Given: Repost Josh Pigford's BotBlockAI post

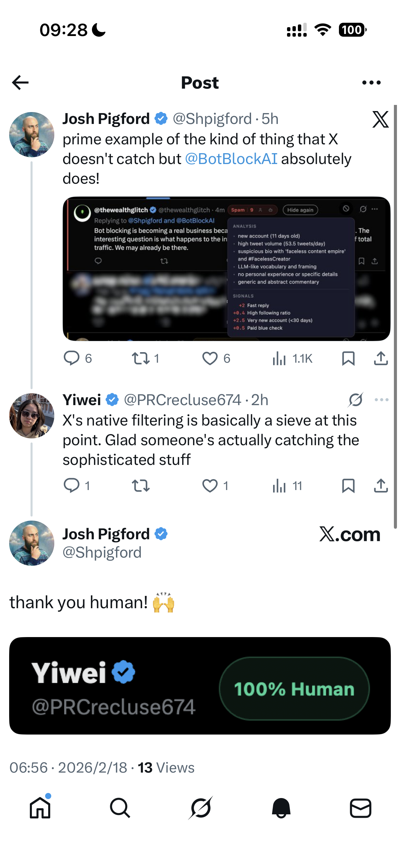Looking at the screenshot, I should [x=140, y=358].
